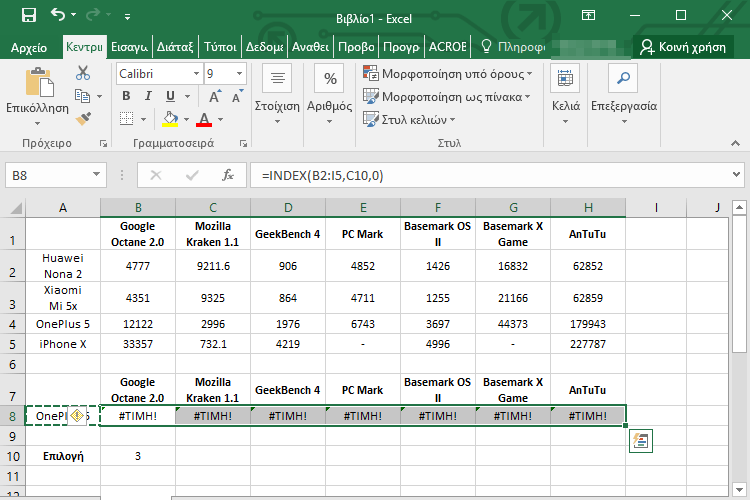Switch to the Δεδομένα ribbon tab

click(x=265, y=47)
